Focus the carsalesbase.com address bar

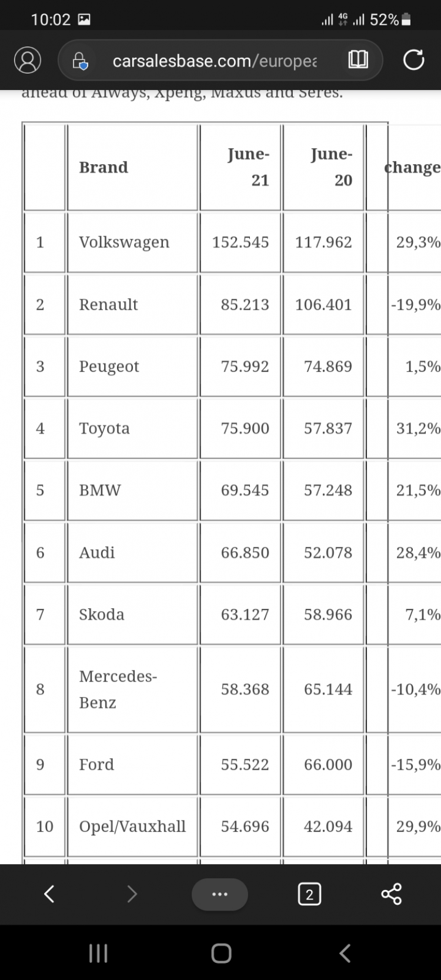point(214,61)
